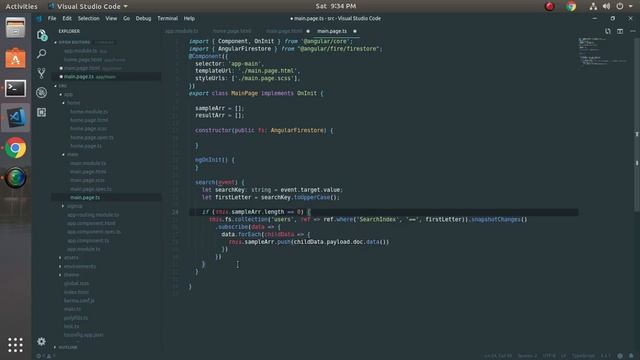Click the open changes icon in editor toolbar
640x360 pixels.
608,31
